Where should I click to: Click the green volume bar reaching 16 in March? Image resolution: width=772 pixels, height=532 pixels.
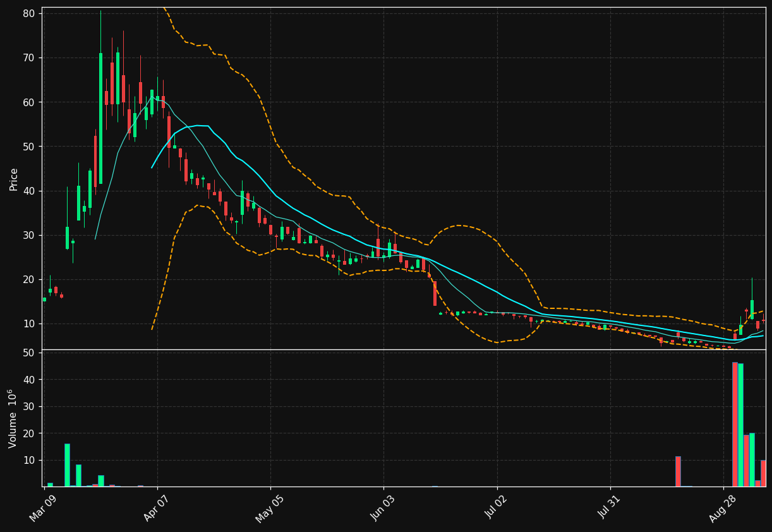click(x=67, y=465)
